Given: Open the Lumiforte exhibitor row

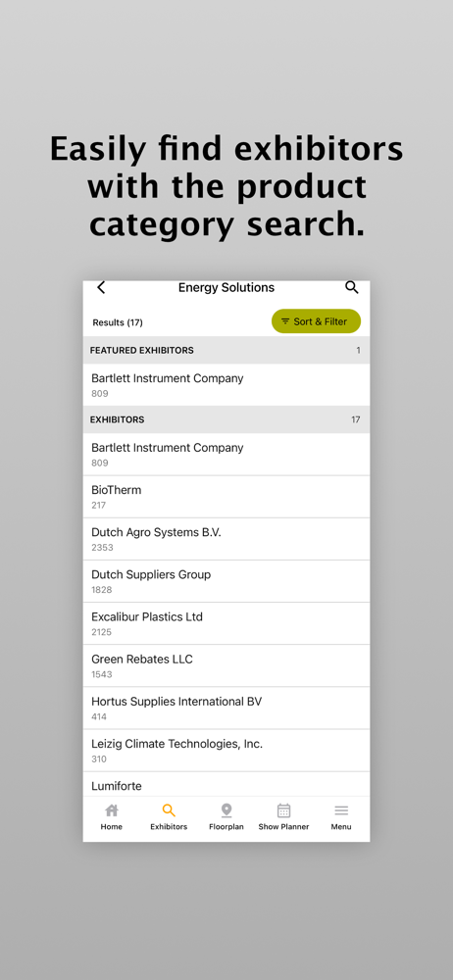Looking at the screenshot, I should click(226, 784).
